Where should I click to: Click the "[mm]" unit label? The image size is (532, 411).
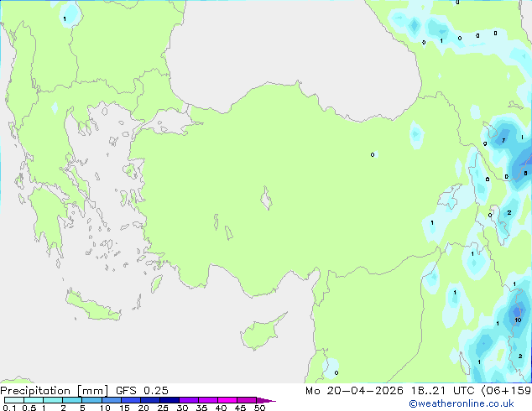coord(93,391)
